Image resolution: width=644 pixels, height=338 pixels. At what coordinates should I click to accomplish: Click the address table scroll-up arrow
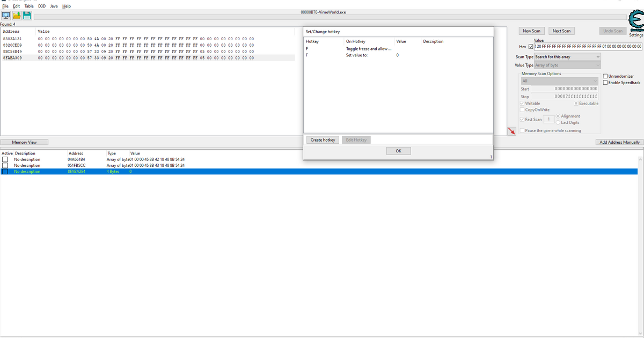641,159
